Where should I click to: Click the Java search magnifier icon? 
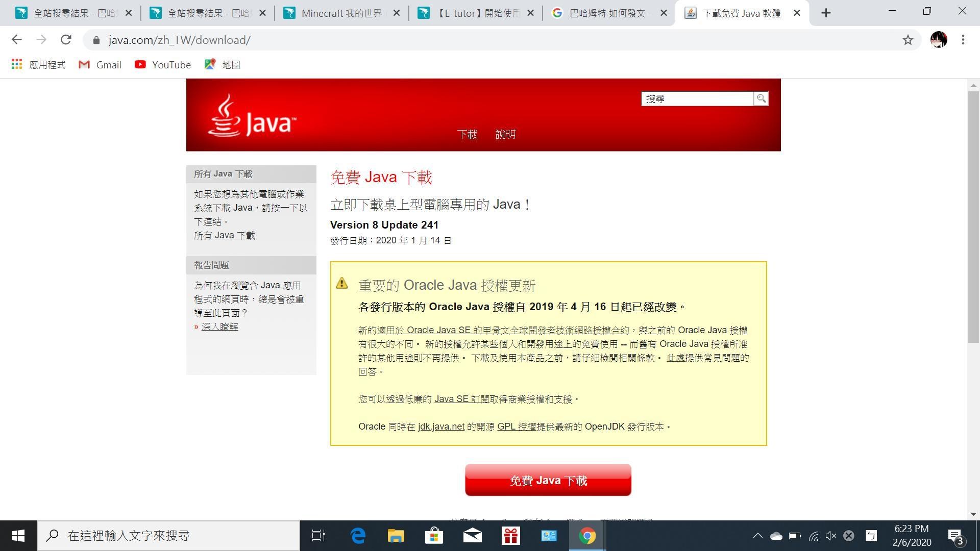[761, 98]
